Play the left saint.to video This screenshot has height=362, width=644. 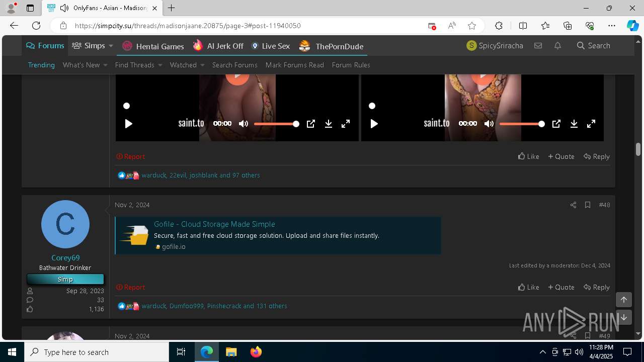pyautogui.click(x=128, y=124)
